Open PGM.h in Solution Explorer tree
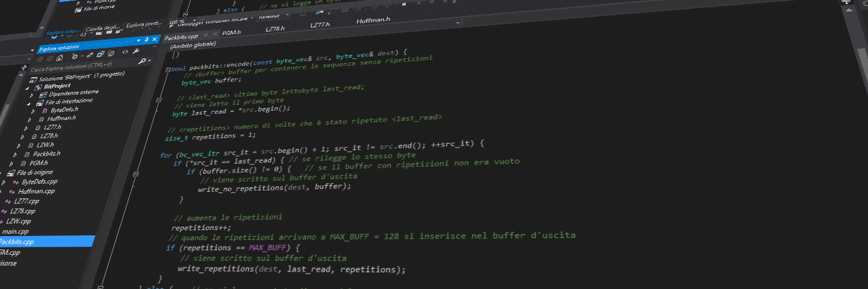The width and height of the screenshot is (868, 289). pyautogui.click(x=38, y=163)
